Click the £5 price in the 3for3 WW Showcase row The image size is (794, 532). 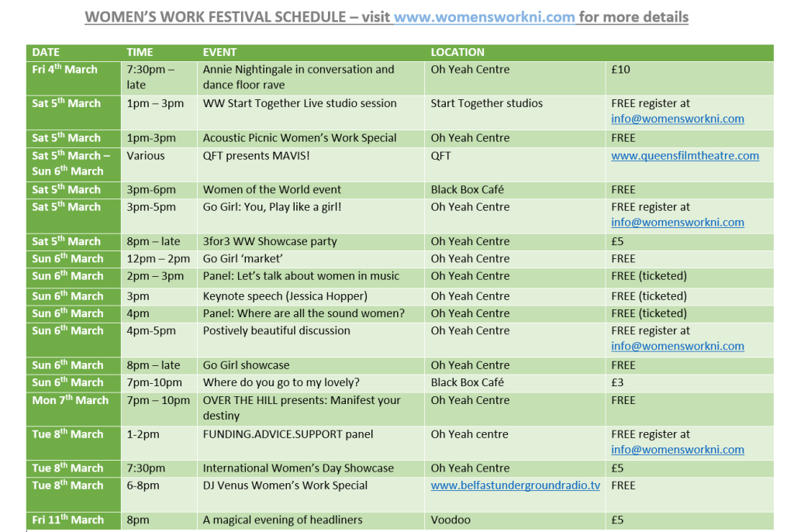click(689, 242)
